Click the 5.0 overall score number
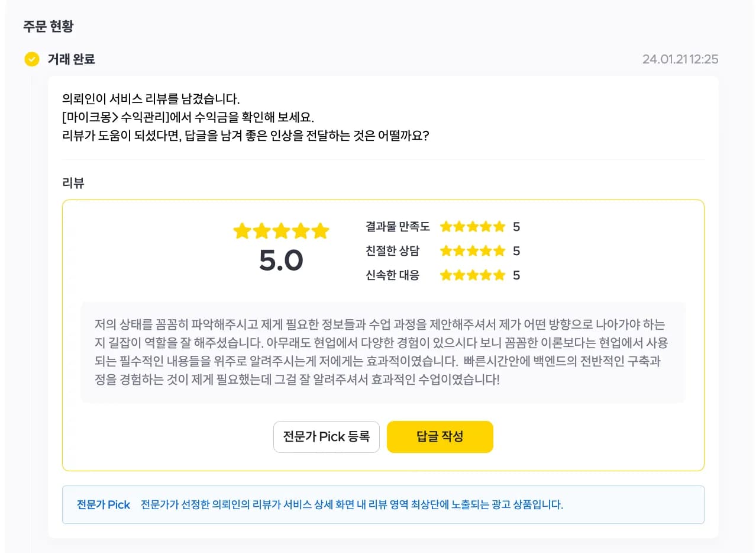Image resolution: width=756 pixels, height=553 pixels. click(281, 261)
